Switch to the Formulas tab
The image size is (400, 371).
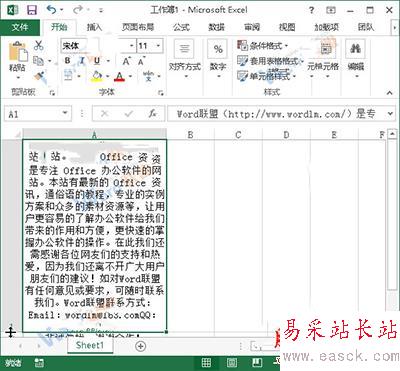coord(181,27)
